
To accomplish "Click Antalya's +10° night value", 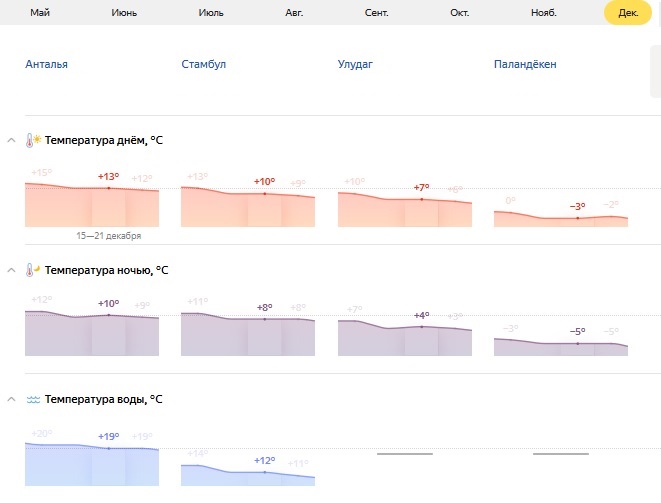I will click(108, 304).
